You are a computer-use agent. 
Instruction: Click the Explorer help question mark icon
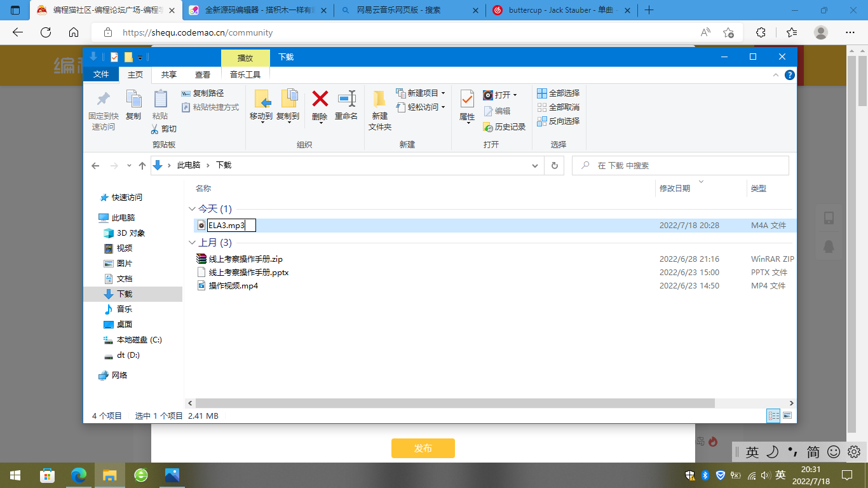pos(790,75)
